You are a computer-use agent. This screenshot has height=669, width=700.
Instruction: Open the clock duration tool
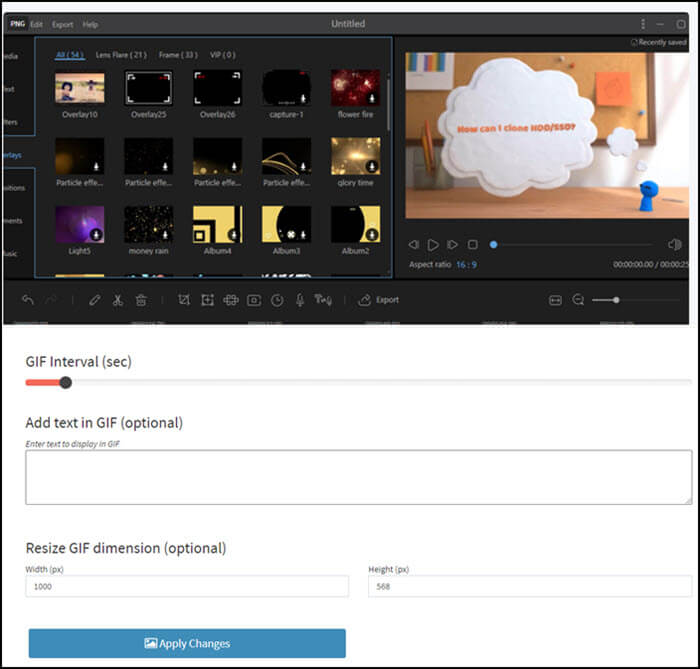(277, 299)
